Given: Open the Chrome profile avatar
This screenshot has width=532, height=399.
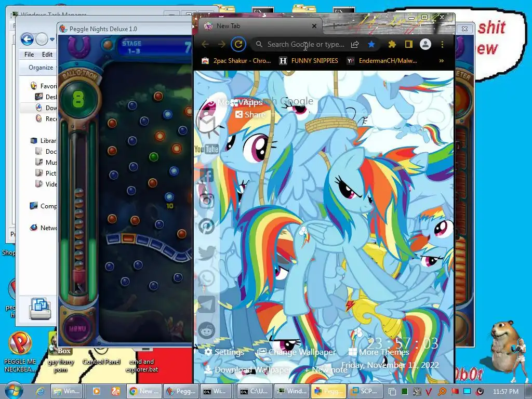Looking at the screenshot, I should click(425, 44).
